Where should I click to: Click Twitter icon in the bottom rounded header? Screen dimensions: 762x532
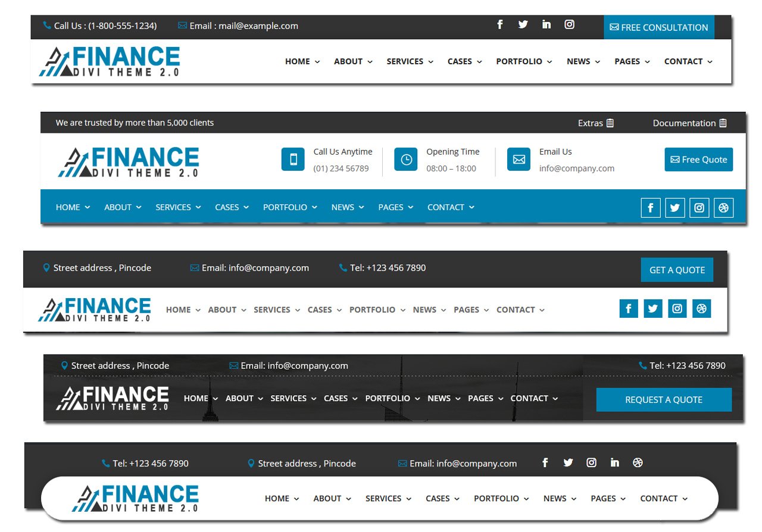point(568,462)
